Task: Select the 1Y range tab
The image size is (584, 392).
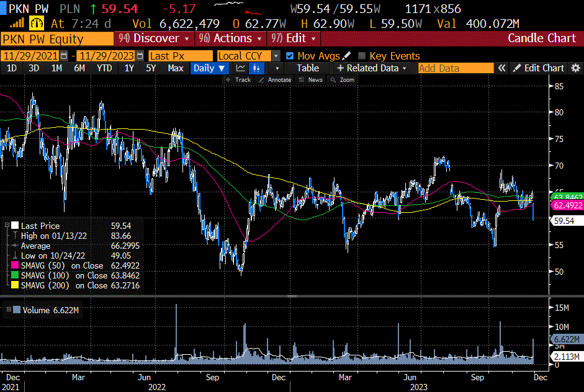Action: click(129, 68)
